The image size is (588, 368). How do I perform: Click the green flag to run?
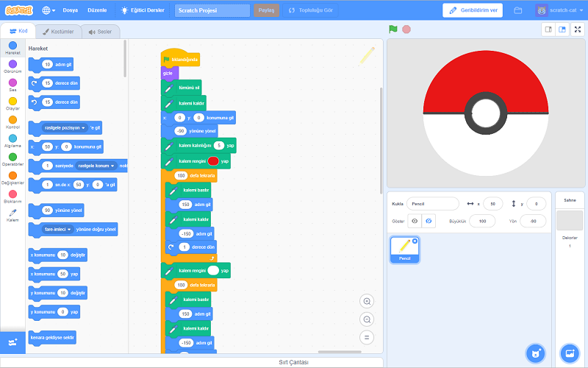pos(393,29)
